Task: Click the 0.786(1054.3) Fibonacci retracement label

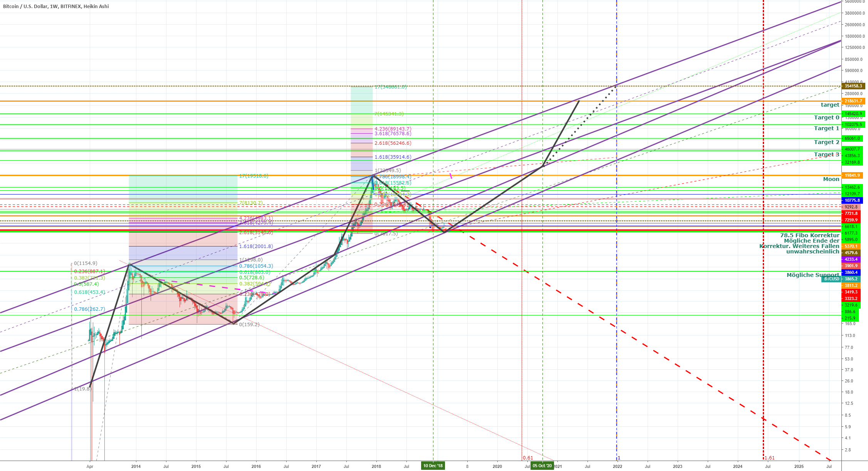Action: [x=256, y=266]
